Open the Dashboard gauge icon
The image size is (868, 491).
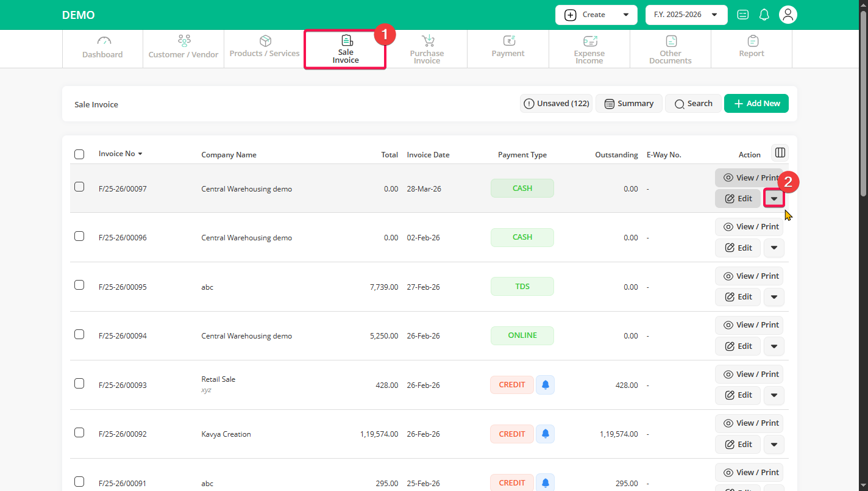pyautogui.click(x=104, y=41)
